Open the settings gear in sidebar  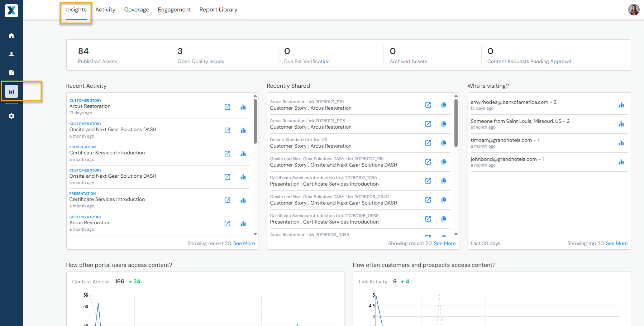pos(11,116)
